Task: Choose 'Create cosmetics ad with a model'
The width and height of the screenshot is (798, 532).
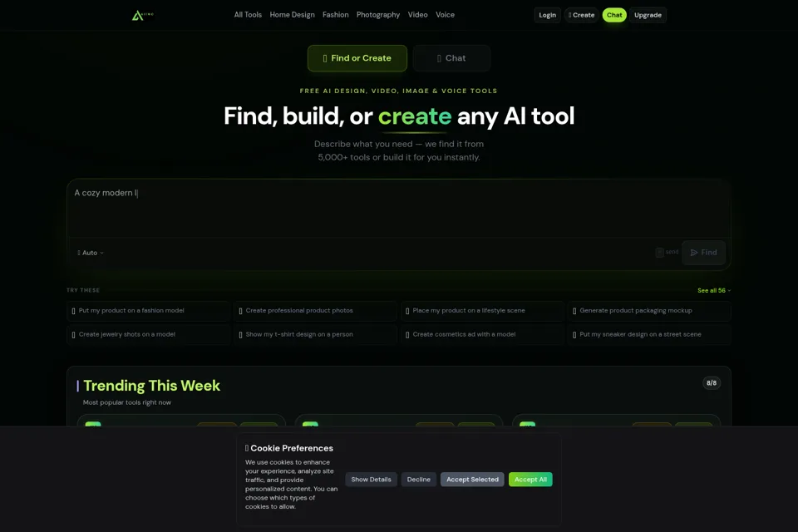Action: coord(482,334)
